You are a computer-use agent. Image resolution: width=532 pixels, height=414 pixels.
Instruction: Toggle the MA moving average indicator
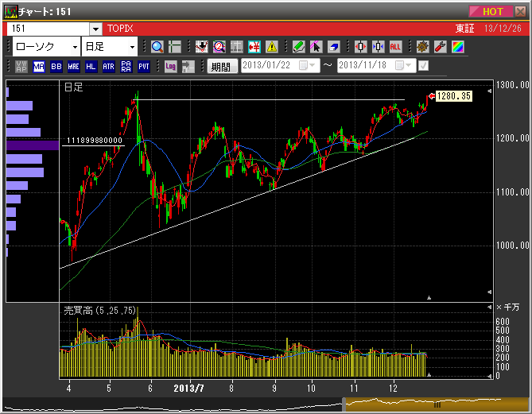pos(39,67)
